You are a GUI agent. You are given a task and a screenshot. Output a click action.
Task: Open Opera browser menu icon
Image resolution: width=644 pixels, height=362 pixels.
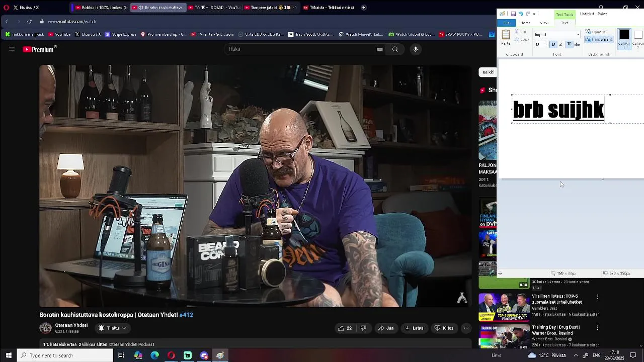point(6,8)
